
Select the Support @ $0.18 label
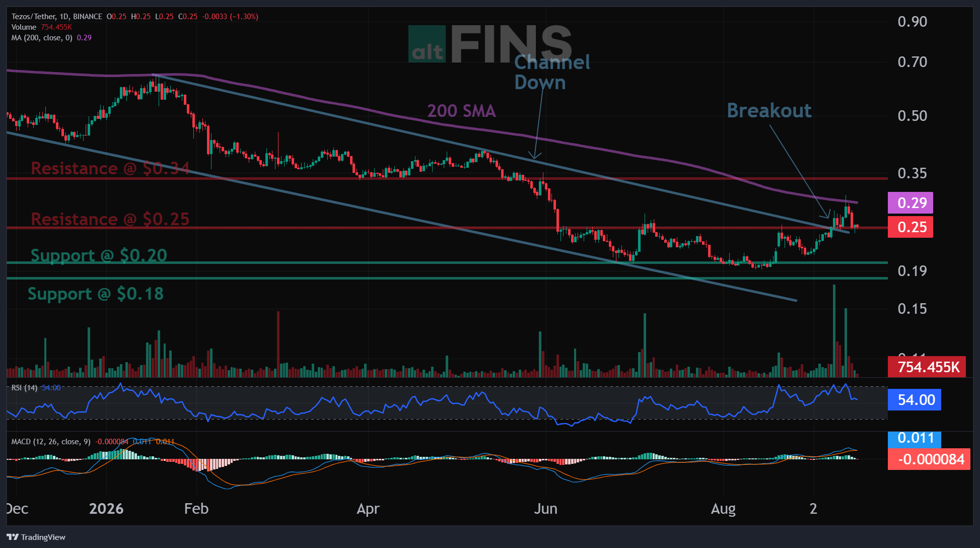[x=96, y=294]
